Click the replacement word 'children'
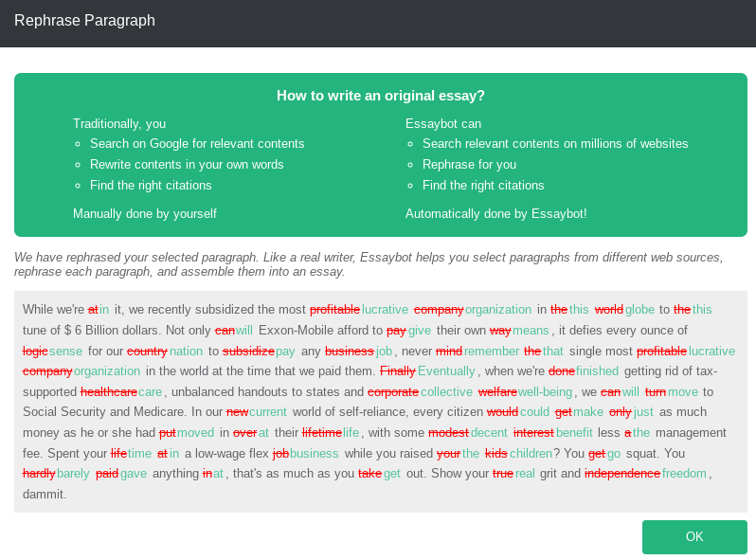756x560 pixels. coord(531,454)
